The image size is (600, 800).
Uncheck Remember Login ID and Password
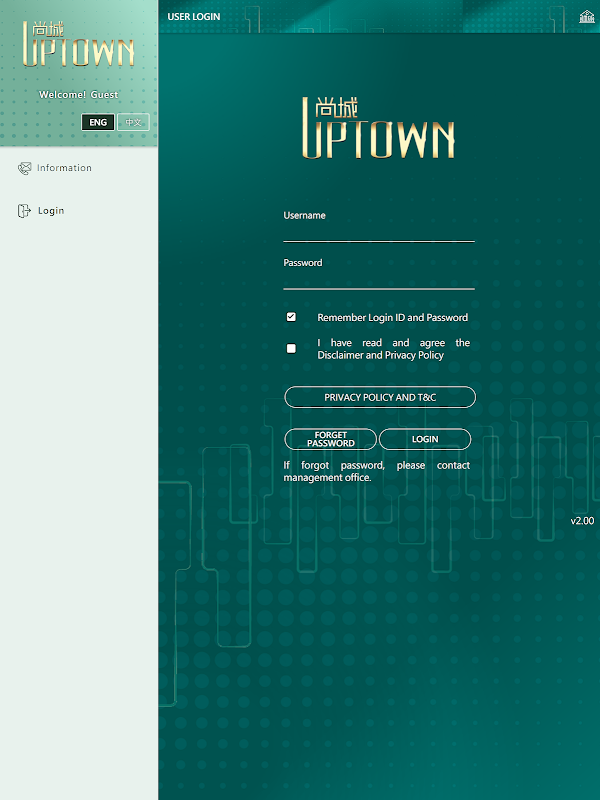click(x=291, y=317)
